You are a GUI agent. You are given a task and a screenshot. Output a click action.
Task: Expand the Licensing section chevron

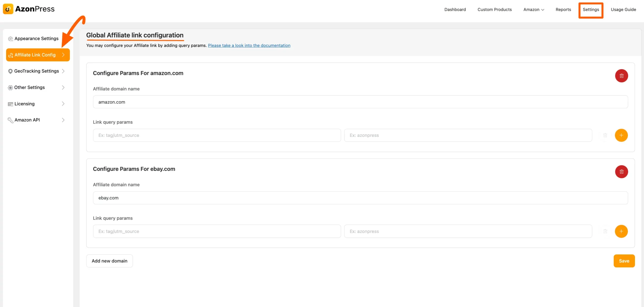pos(63,104)
